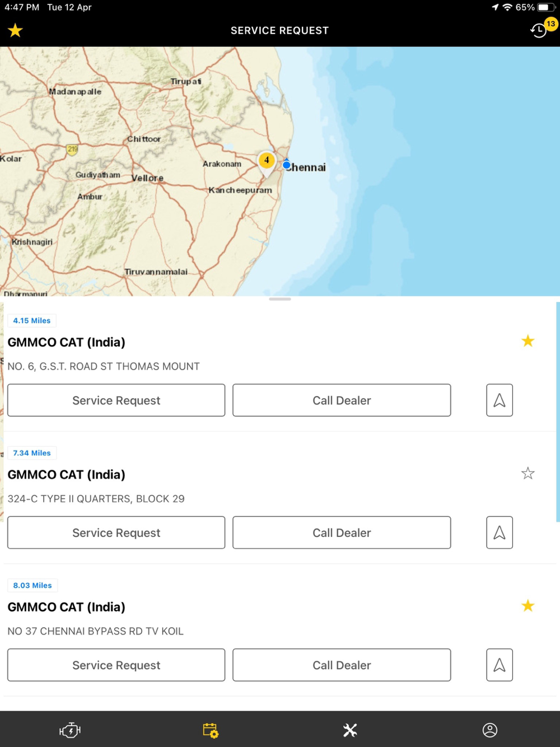Unfavorite the G.S.T. Road dealer star
This screenshot has height=747, width=560.
(528, 341)
